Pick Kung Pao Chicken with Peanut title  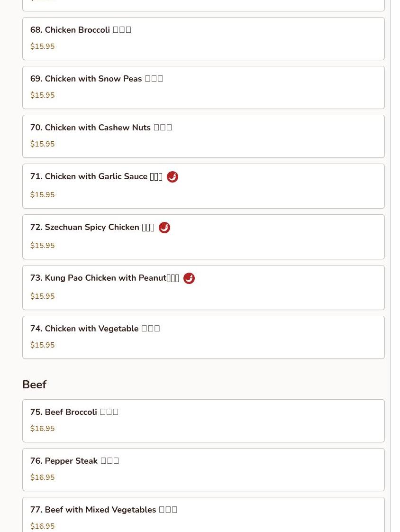pyautogui.click(x=104, y=278)
